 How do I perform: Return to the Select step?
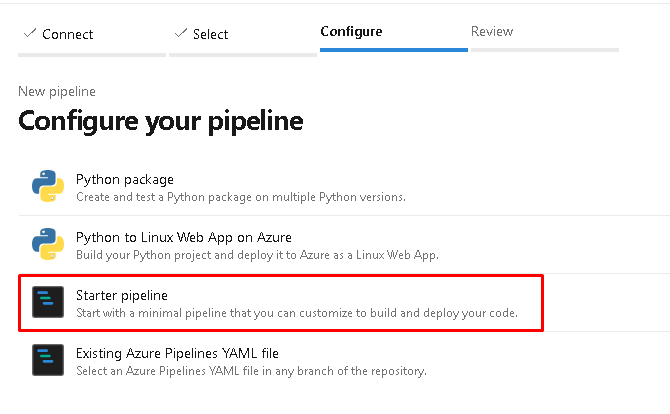coord(210,34)
